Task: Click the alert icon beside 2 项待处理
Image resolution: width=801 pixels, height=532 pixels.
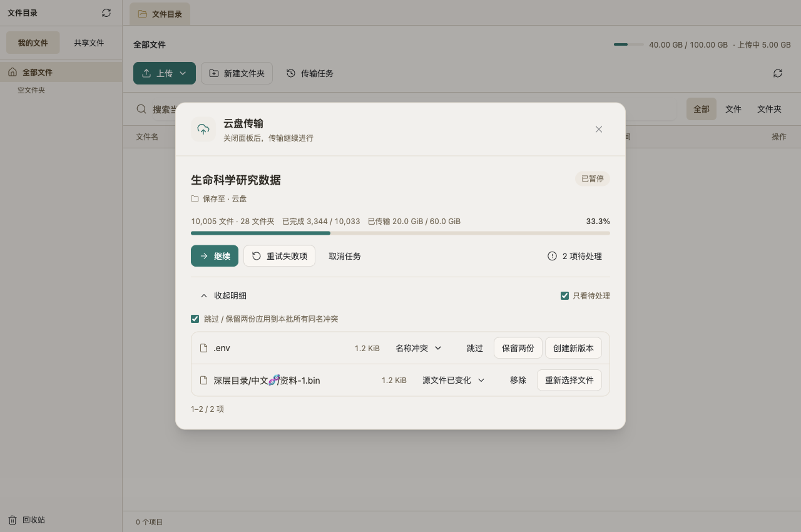Action: pyautogui.click(x=552, y=256)
